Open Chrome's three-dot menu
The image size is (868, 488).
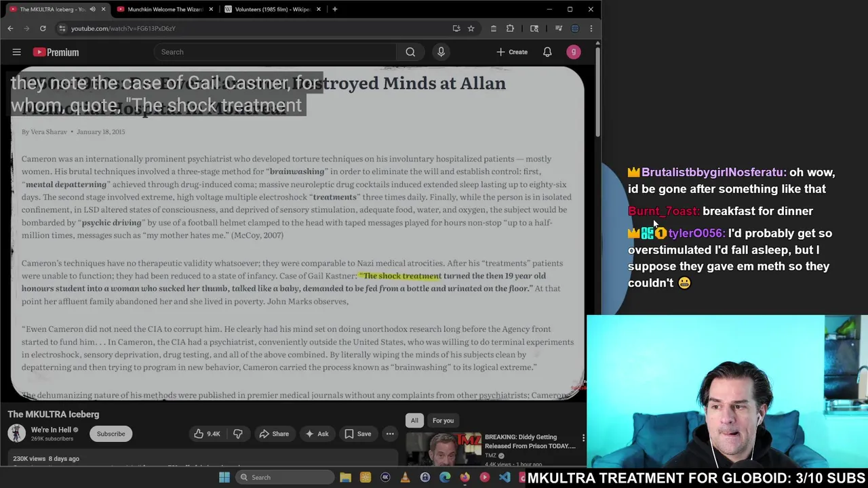coord(591,28)
